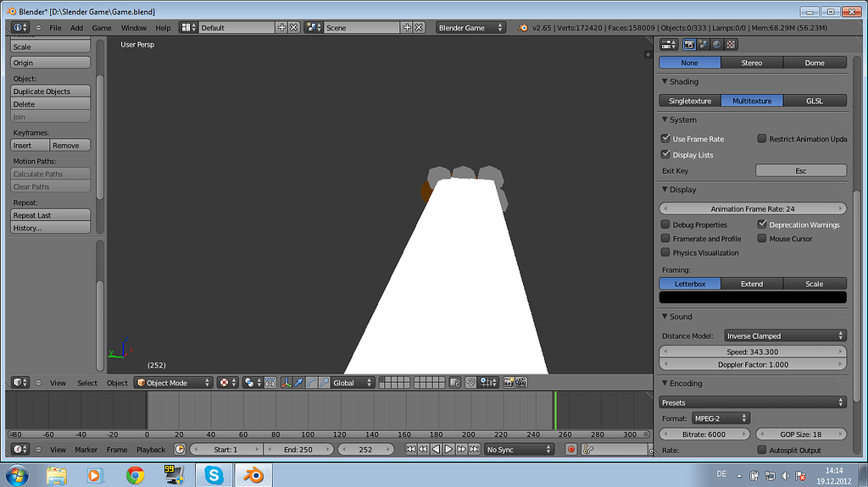Open the Timeline editor type selector
Image resolution: width=868 pixels, height=487 pixels.
20,450
